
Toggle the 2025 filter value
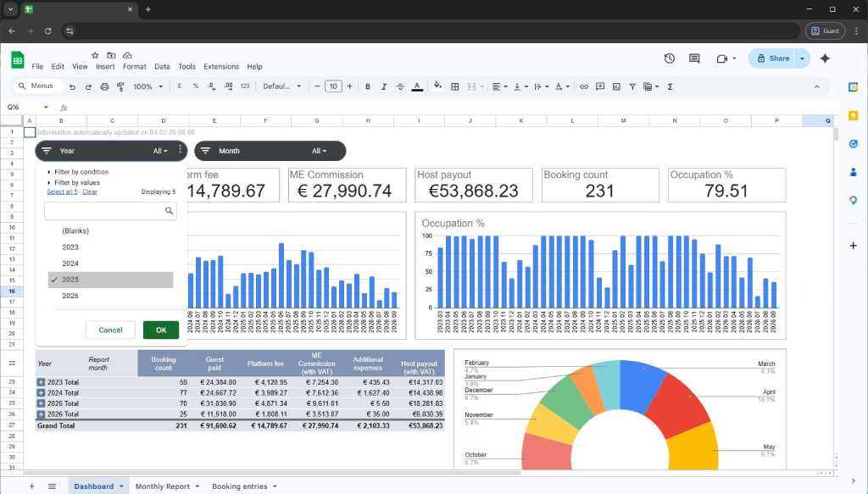110,280
